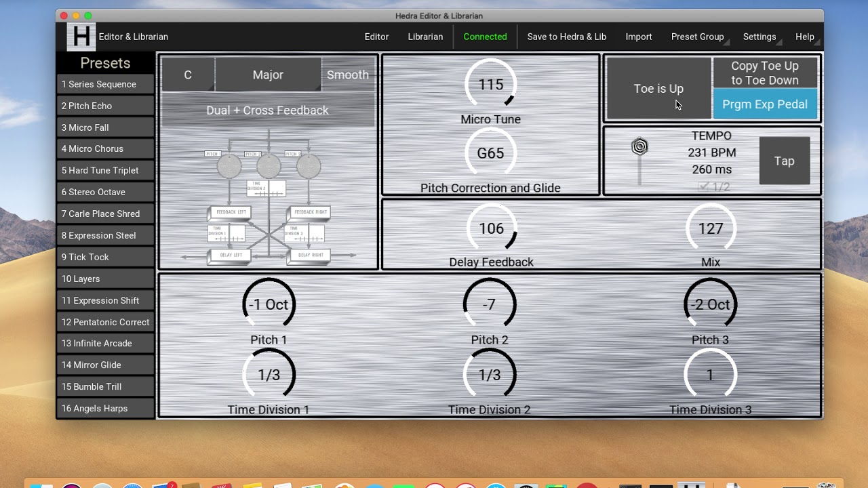Select preset 2 Pitch Echo
Viewport: 868px width, 488px height.
pos(106,106)
